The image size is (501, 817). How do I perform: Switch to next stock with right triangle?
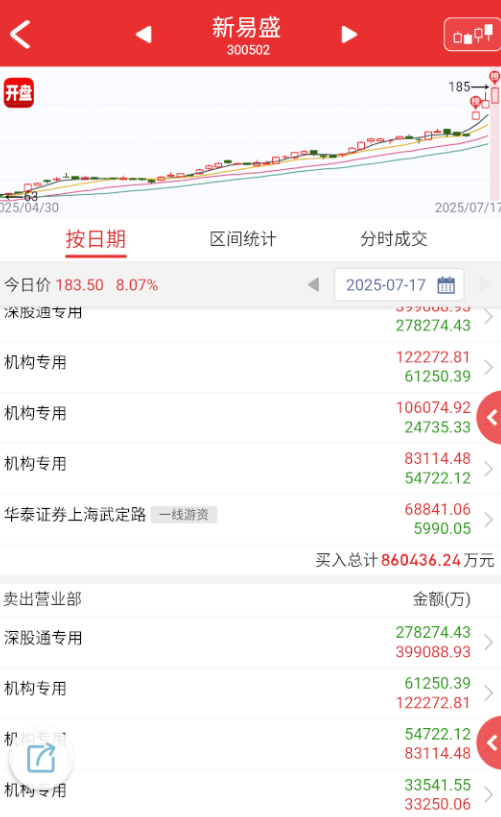coord(349,34)
